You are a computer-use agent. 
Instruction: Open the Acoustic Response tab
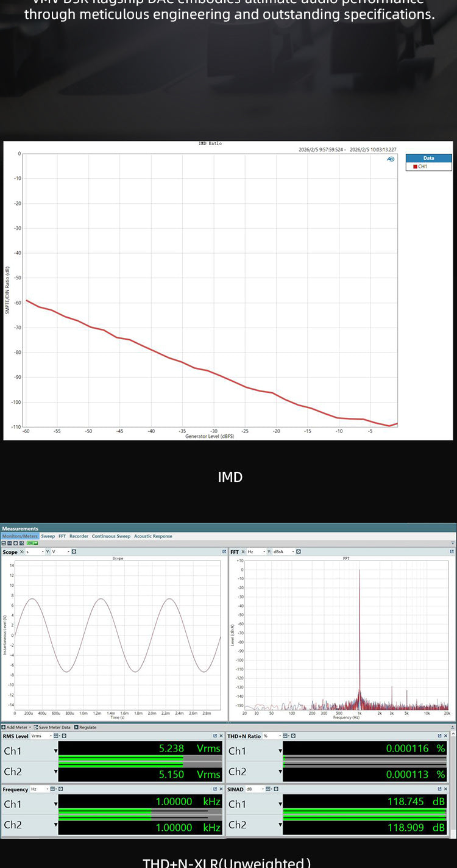tap(153, 536)
